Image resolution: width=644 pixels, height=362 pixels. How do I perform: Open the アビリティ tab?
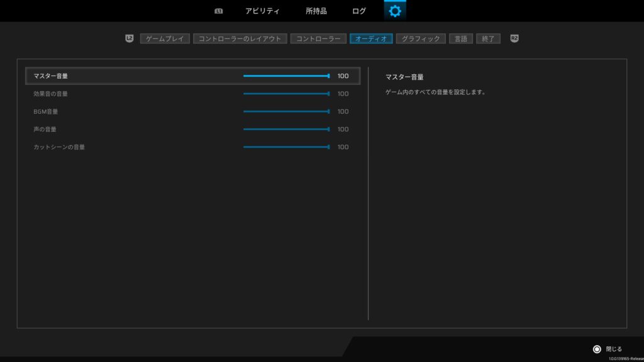tap(262, 11)
